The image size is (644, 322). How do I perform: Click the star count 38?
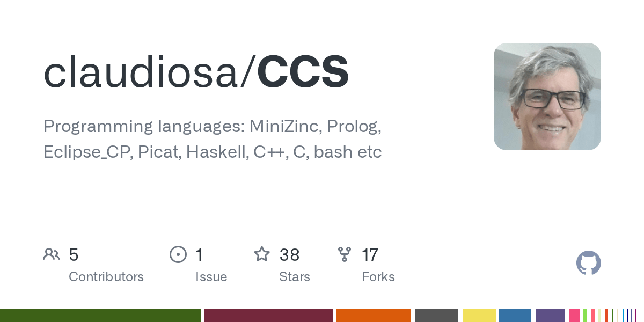(289, 255)
